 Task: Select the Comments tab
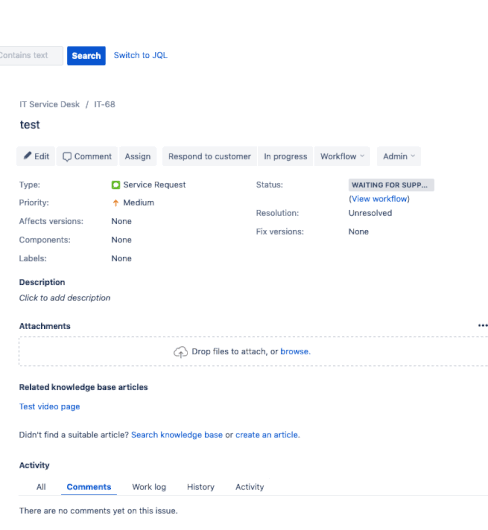coord(89,487)
